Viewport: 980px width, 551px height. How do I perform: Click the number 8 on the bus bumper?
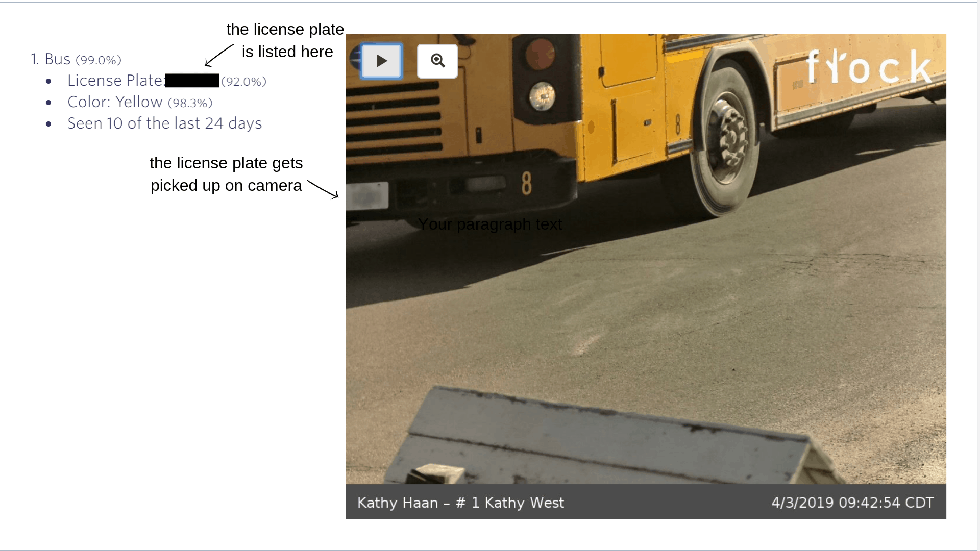526,183
